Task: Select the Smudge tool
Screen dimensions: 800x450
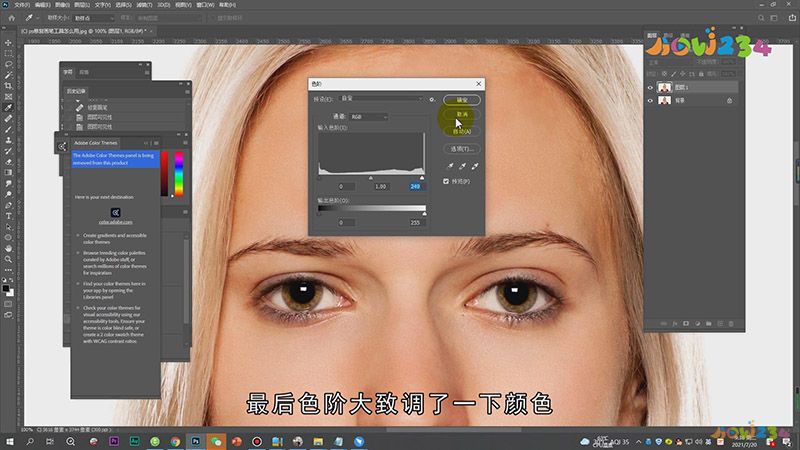Action: (8, 183)
